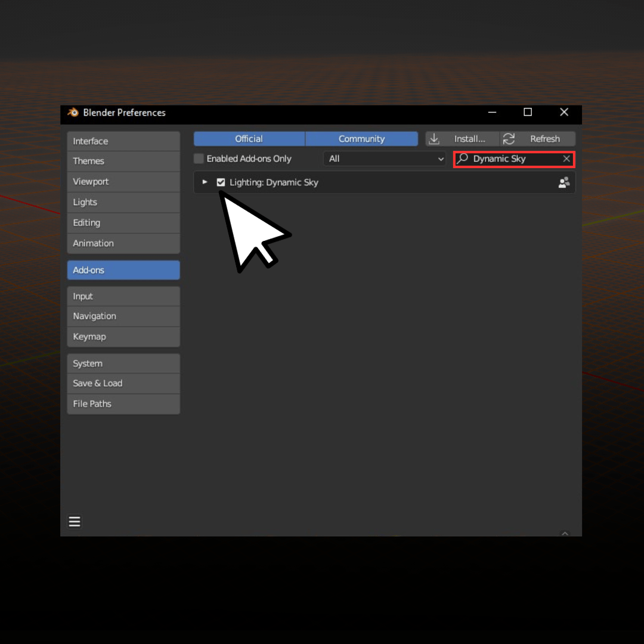Open the Keymap section
644x644 pixels.
(123, 337)
